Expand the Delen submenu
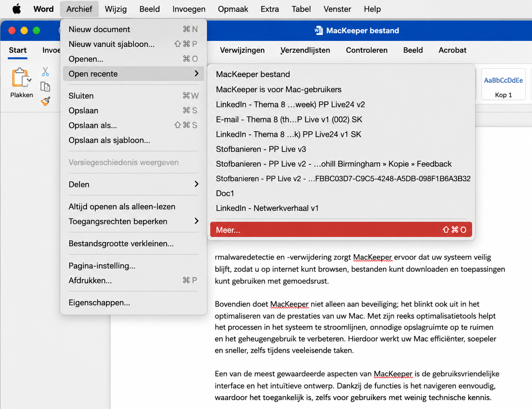This screenshot has height=409, width=532. (133, 184)
